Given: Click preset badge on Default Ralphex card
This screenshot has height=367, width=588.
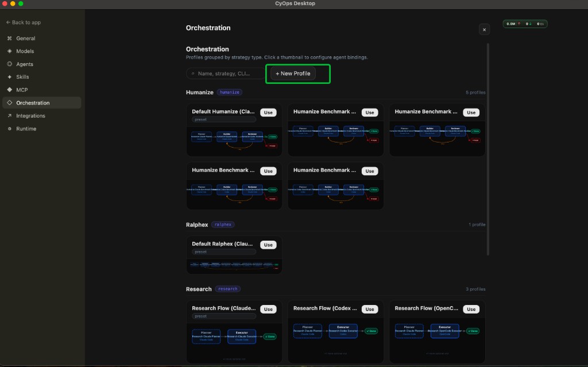Looking at the screenshot, I should [224, 252].
